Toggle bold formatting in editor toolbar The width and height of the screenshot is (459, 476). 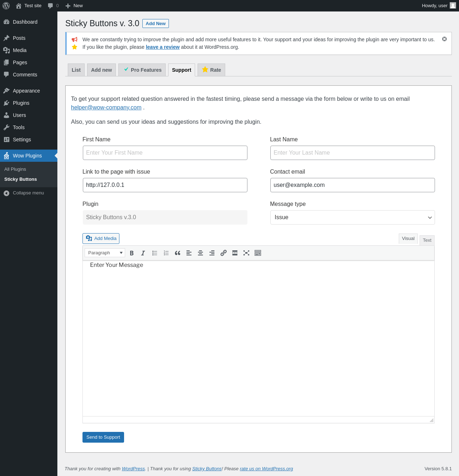(x=132, y=253)
